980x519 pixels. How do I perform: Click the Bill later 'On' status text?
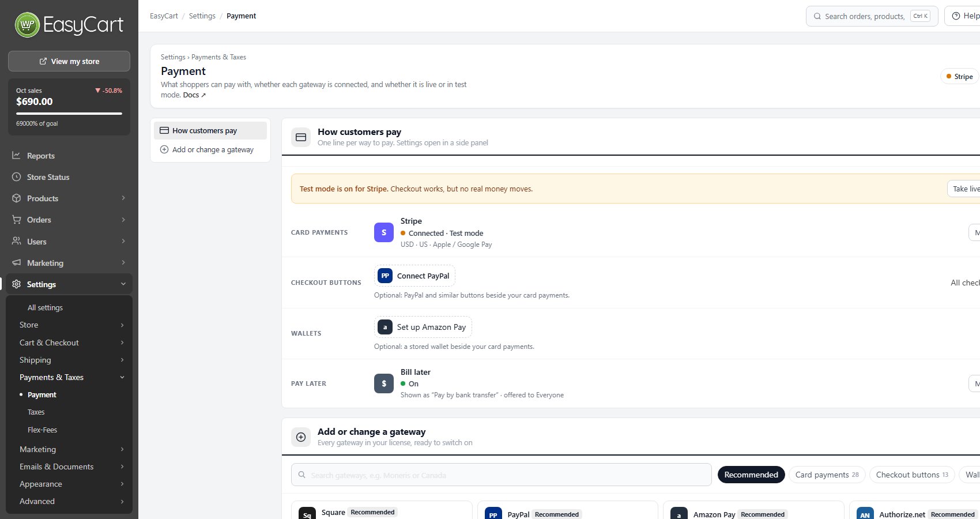413,383
